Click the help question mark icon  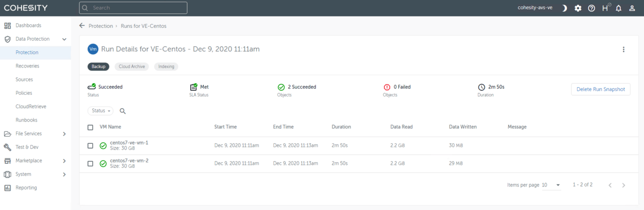591,8
